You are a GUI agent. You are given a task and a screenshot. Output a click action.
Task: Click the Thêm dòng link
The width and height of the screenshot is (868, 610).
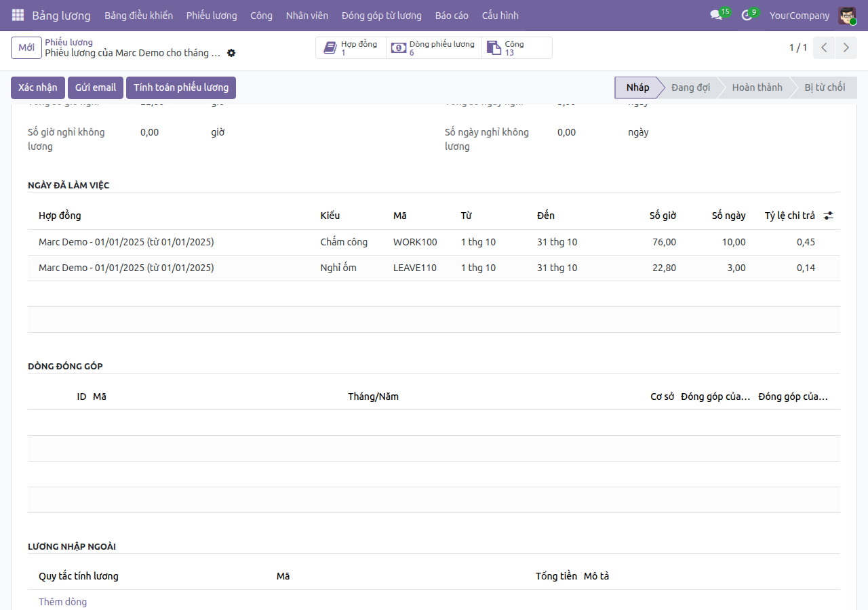tap(62, 602)
